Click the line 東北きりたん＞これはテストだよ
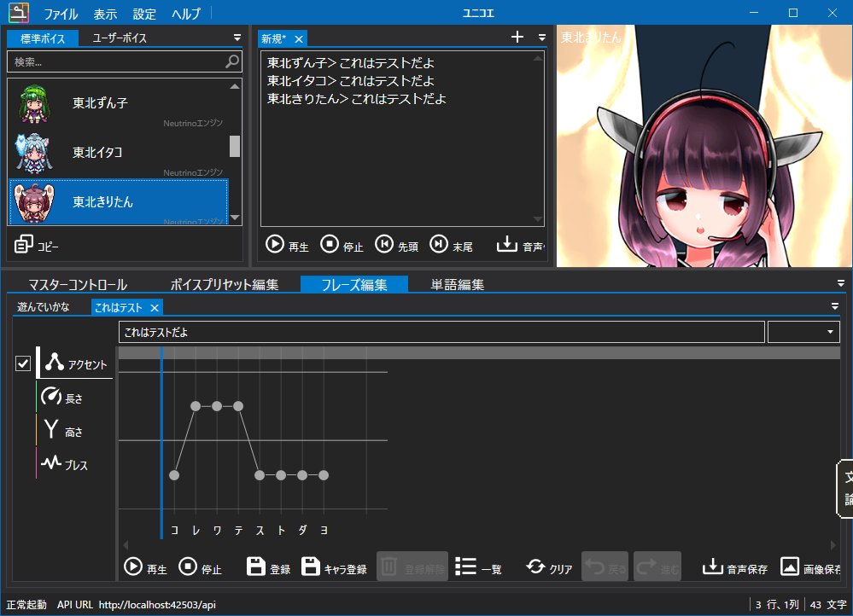853x616 pixels. point(356,99)
